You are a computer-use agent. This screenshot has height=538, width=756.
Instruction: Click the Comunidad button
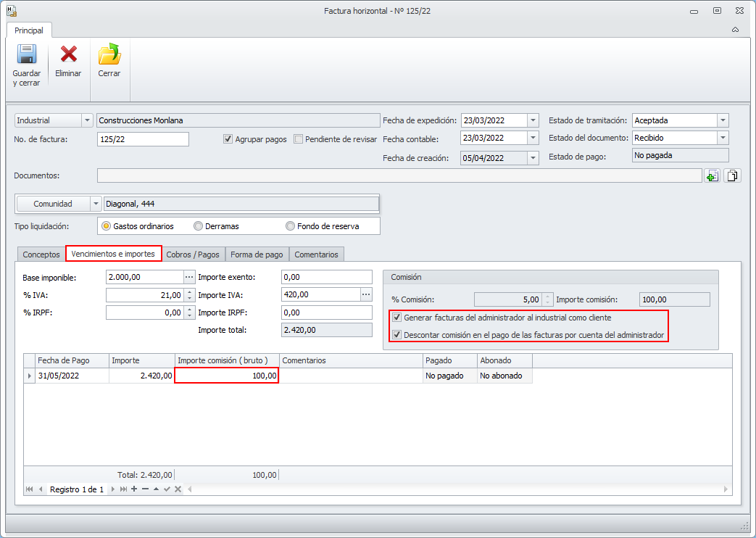pyautogui.click(x=53, y=204)
